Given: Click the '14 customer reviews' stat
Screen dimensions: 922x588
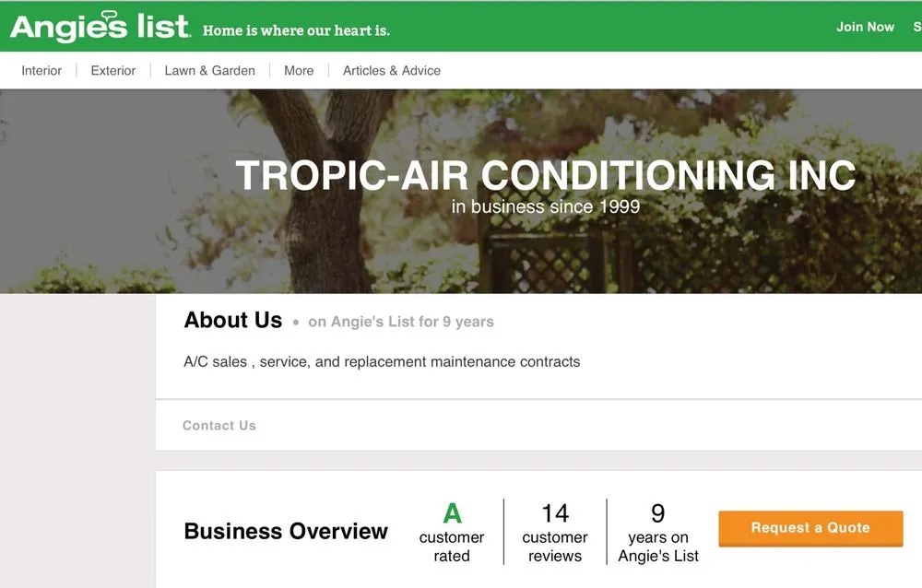Looking at the screenshot, I should tap(555, 531).
